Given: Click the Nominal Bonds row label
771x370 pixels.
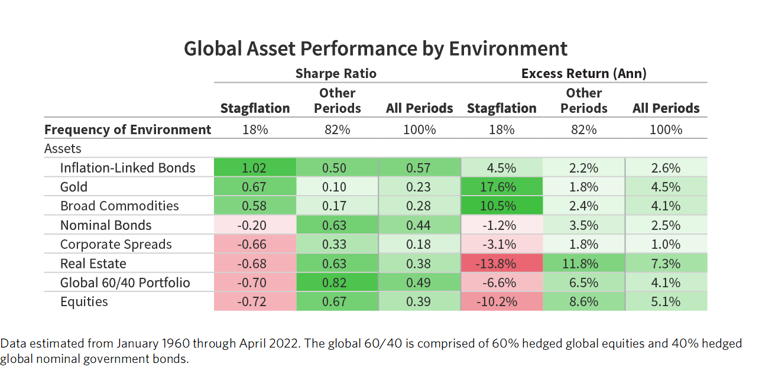Looking at the screenshot, I should click(x=105, y=225).
